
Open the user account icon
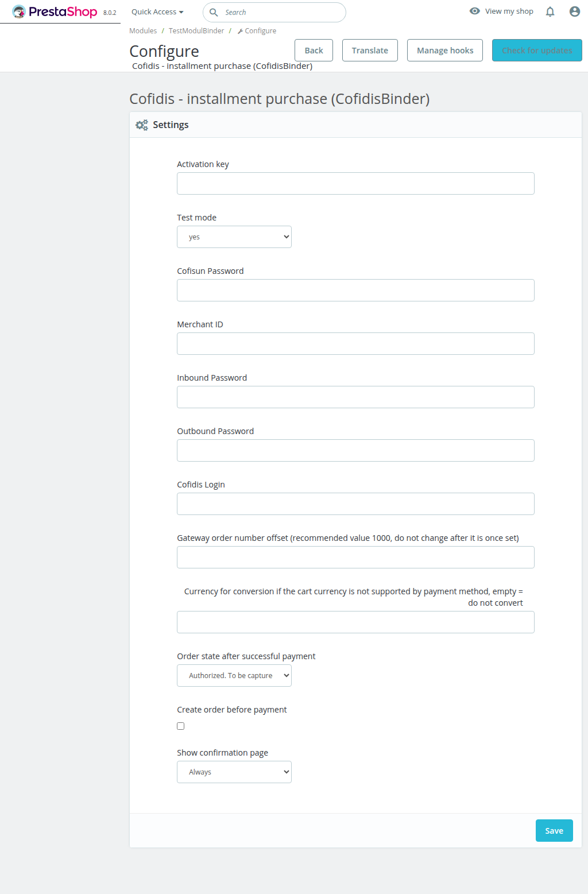pyautogui.click(x=574, y=11)
